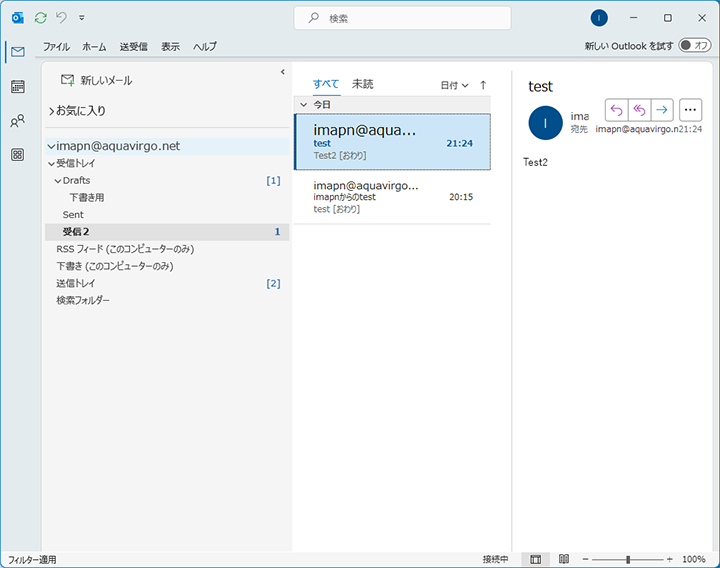Open the more apps icon in sidebar
The height and width of the screenshot is (568, 720).
tap(18, 155)
